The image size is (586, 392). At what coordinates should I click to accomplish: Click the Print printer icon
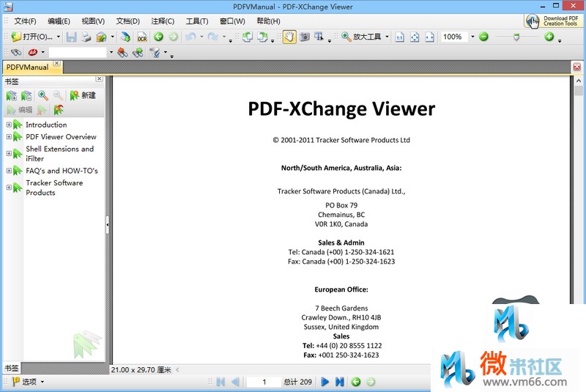coord(86,37)
